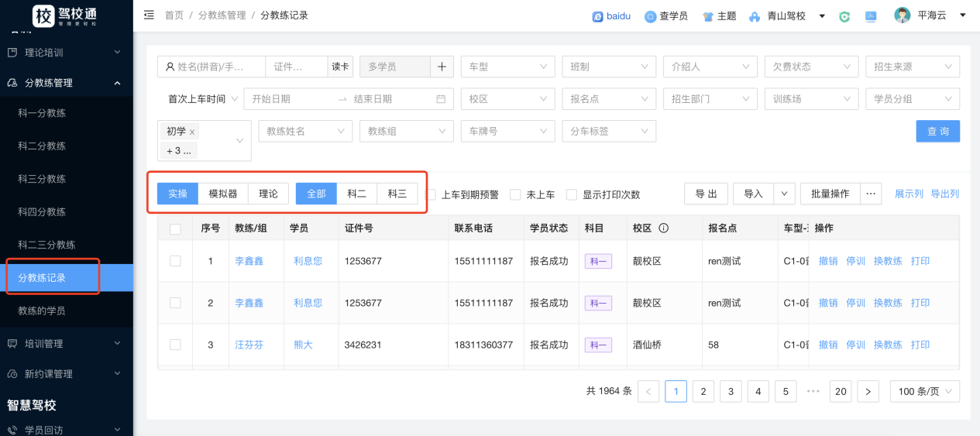Screen dimensions: 980x436
Task: Open the 车型 dropdown filter
Action: click(x=507, y=67)
